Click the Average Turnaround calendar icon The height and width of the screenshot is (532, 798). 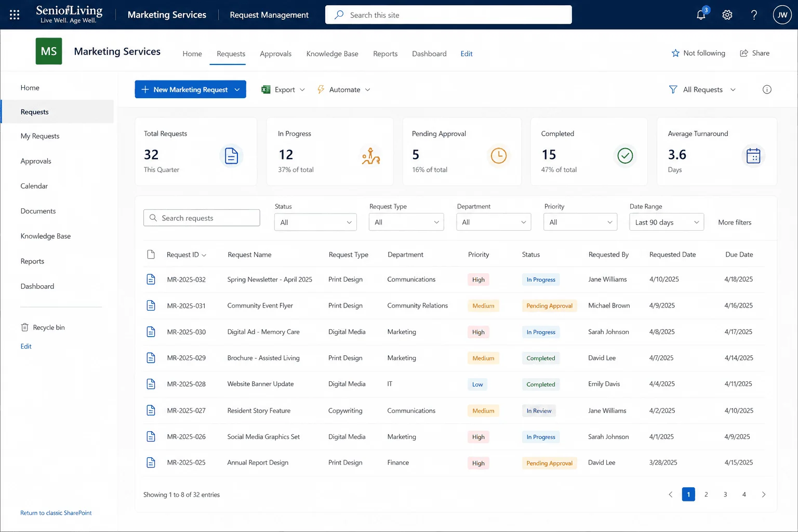753,155
